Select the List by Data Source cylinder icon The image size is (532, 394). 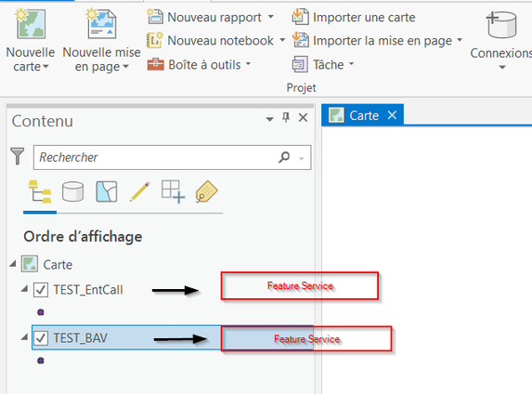pyautogui.click(x=72, y=191)
